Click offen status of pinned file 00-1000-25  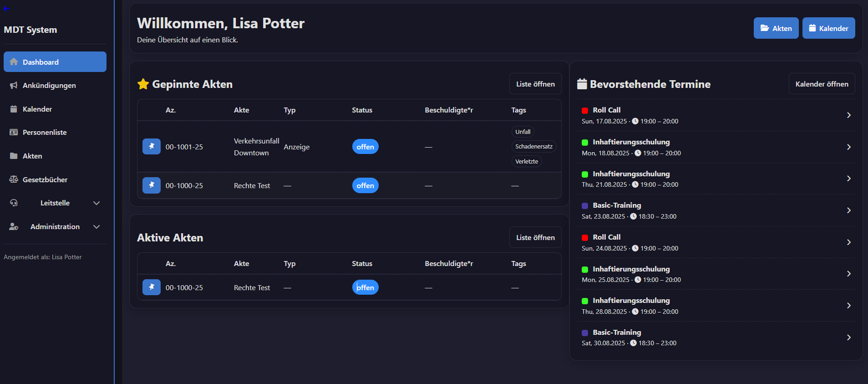pyautogui.click(x=365, y=185)
